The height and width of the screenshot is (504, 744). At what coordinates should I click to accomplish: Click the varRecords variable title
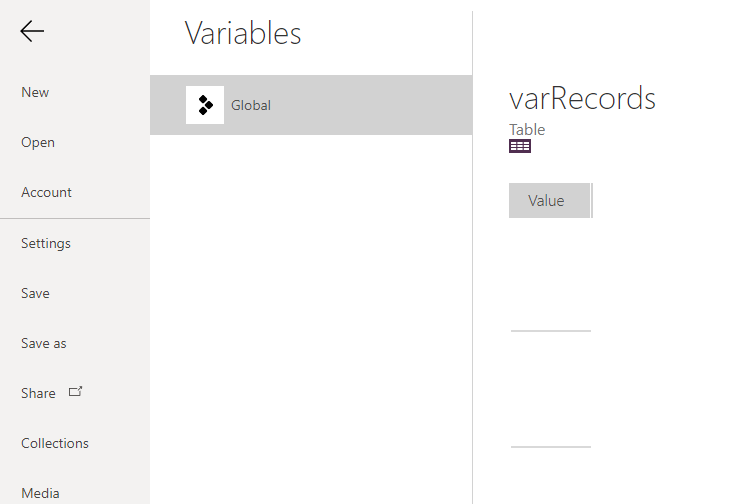click(x=582, y=98)
